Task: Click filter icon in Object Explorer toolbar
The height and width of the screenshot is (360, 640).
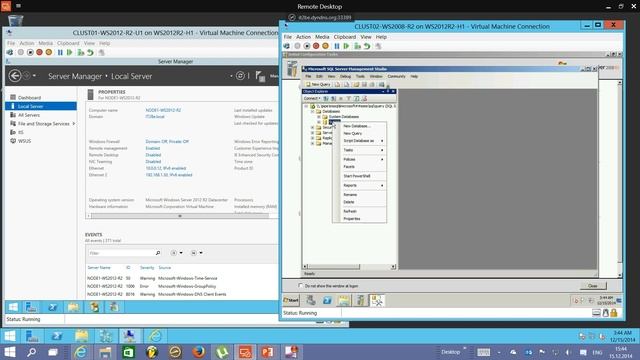Action: click(349, 98)
